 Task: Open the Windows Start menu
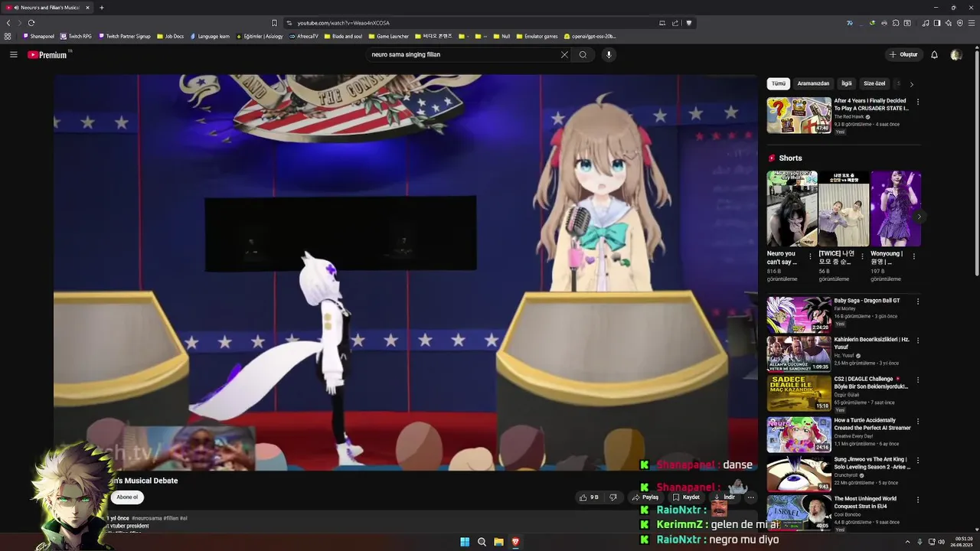465,542
